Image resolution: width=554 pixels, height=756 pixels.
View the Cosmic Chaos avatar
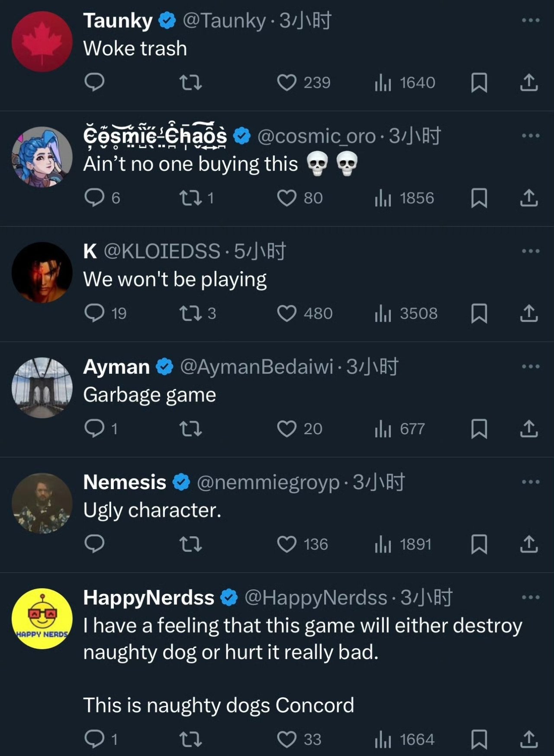tap(42, 157)
